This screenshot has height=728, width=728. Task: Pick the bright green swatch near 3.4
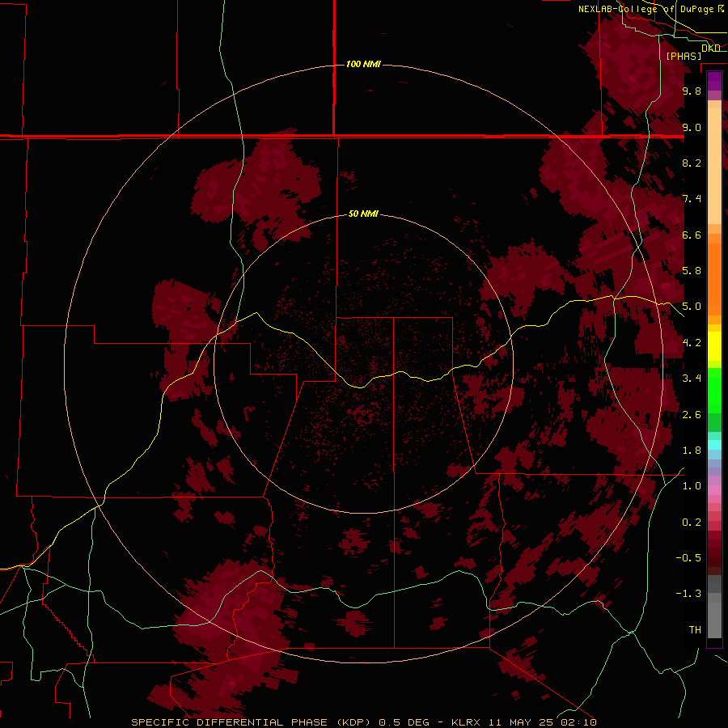(714, 389)
